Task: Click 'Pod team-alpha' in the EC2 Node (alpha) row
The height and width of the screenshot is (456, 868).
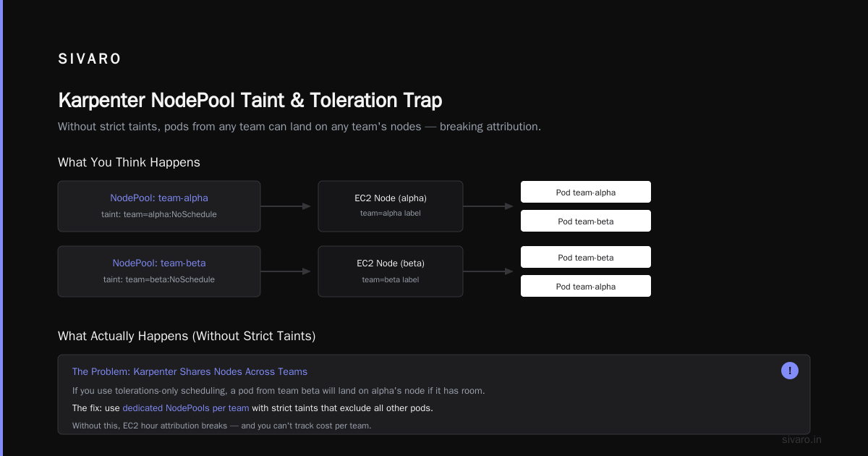Action: 586,192
